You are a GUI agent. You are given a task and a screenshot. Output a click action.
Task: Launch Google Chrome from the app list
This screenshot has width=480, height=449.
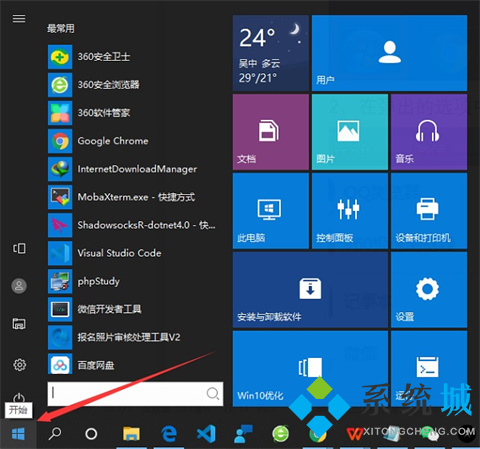[x=133, y=141]
